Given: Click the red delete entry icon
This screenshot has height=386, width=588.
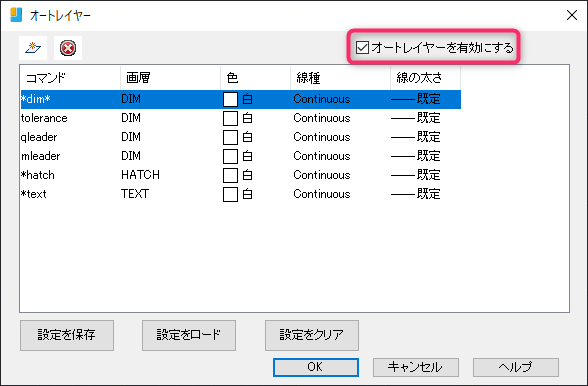Looking at the screenshot, I should click(68, 48).
